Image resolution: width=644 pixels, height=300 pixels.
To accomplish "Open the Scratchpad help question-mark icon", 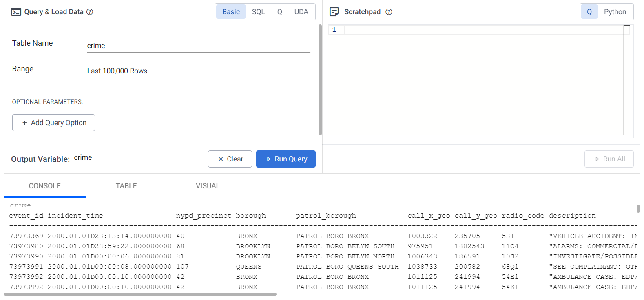I will tap(389, 12).
